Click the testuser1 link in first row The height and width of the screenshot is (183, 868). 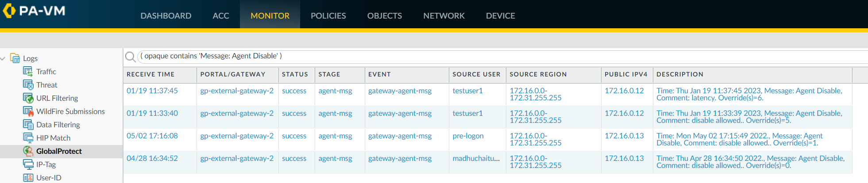pyautogui.click(x=467, y=91)
